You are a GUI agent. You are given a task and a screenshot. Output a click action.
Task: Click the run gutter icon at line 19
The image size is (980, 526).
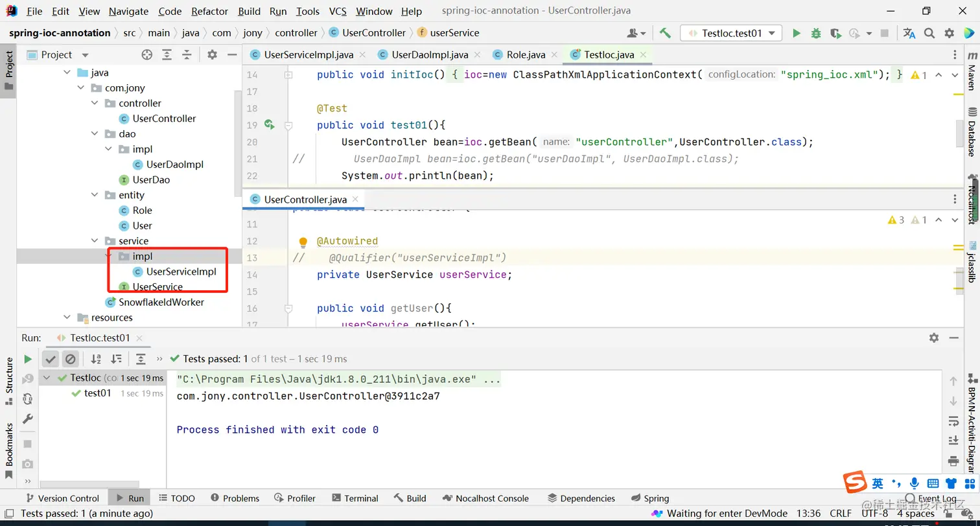(268, 125)
